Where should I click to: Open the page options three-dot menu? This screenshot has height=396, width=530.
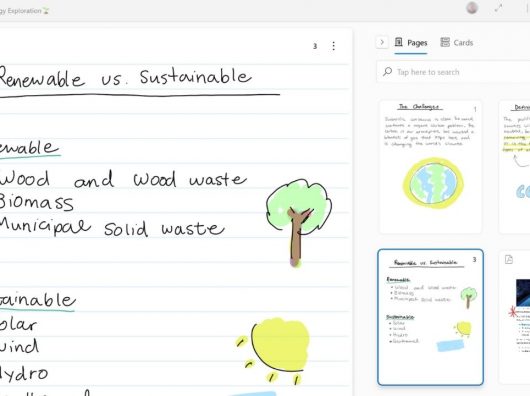pos(333,46)
